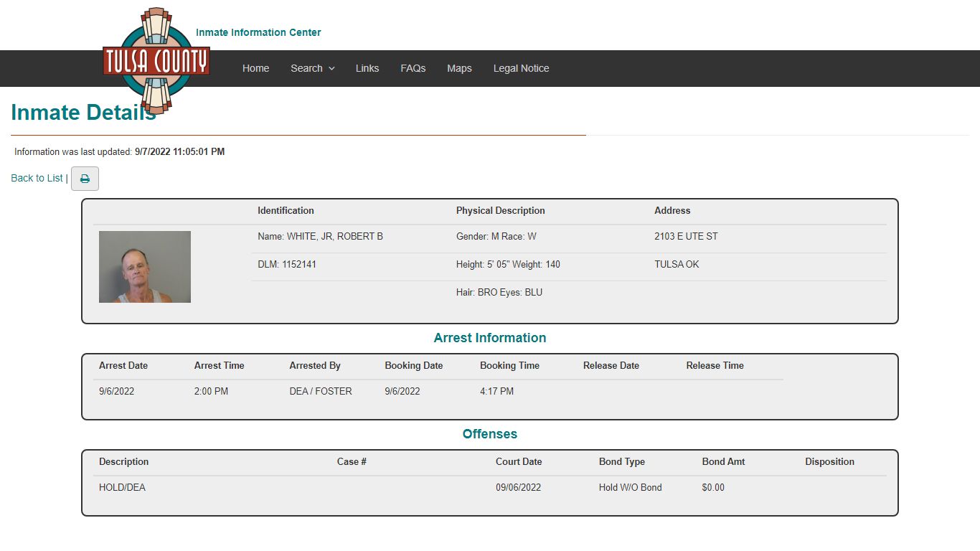
Task: Select Gender: M Race: W text
Action: pyautogui.click(x=496, y=236)
